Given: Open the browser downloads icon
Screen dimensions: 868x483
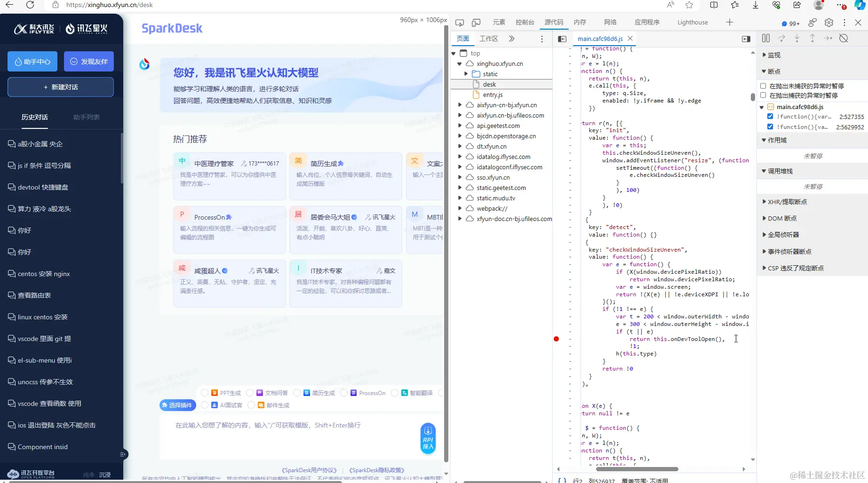Looking at the screenshot, I should (x=756, y=5).
